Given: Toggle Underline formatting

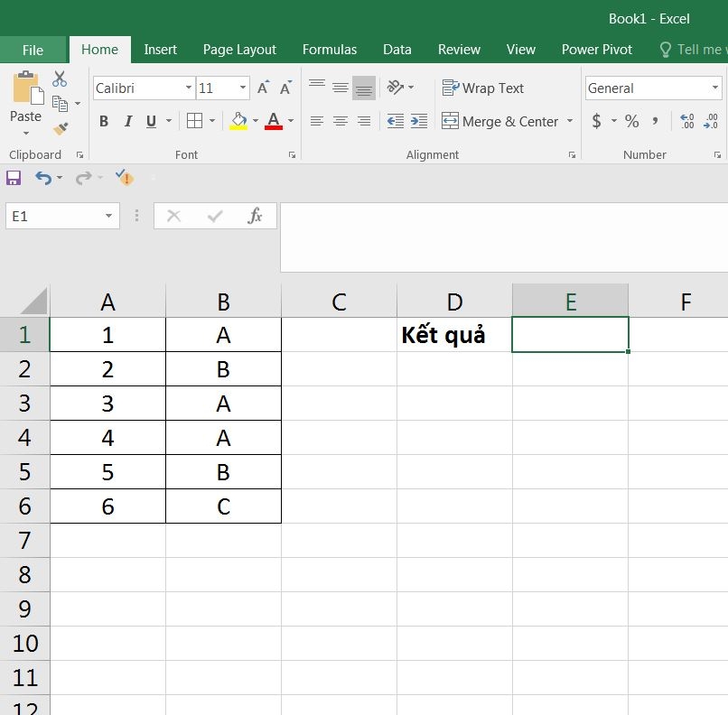Looking at the screenshot, I should coord(151,122).
